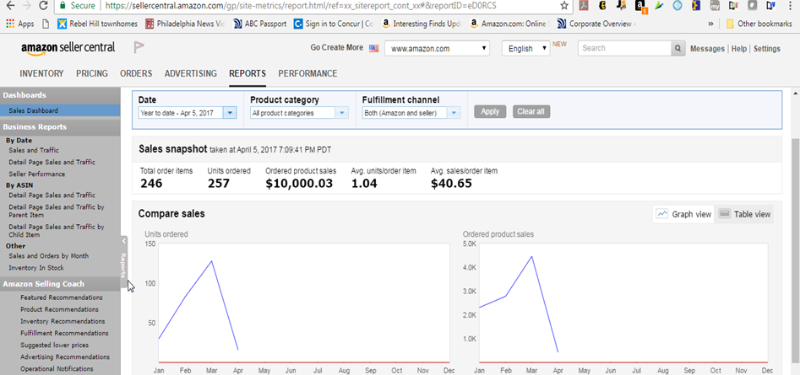Open the Fulfillment channel dropdown

(411, 113)
